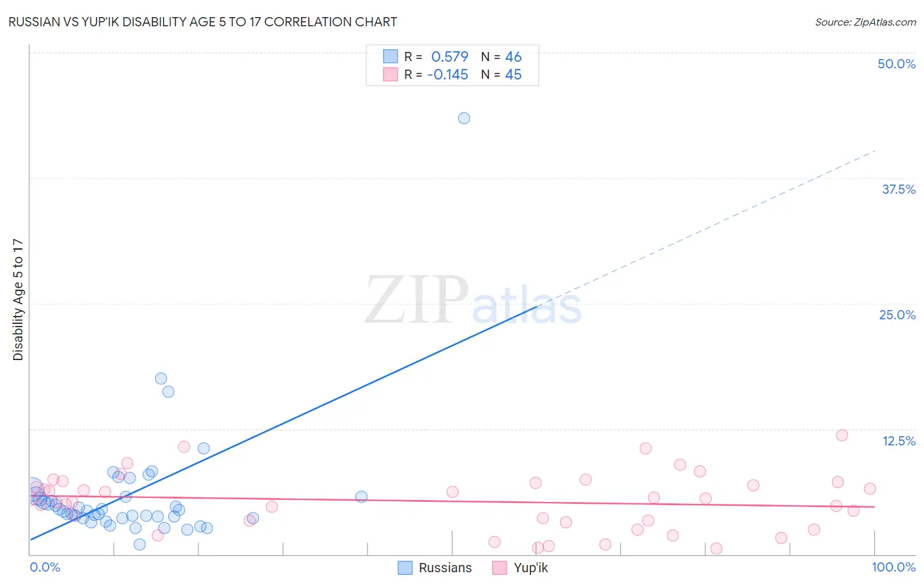Image resolution: width=924 pixels, height=586 pixels.
Task: Click the N = 45 statistic
Action: click(x=501, y=74)
